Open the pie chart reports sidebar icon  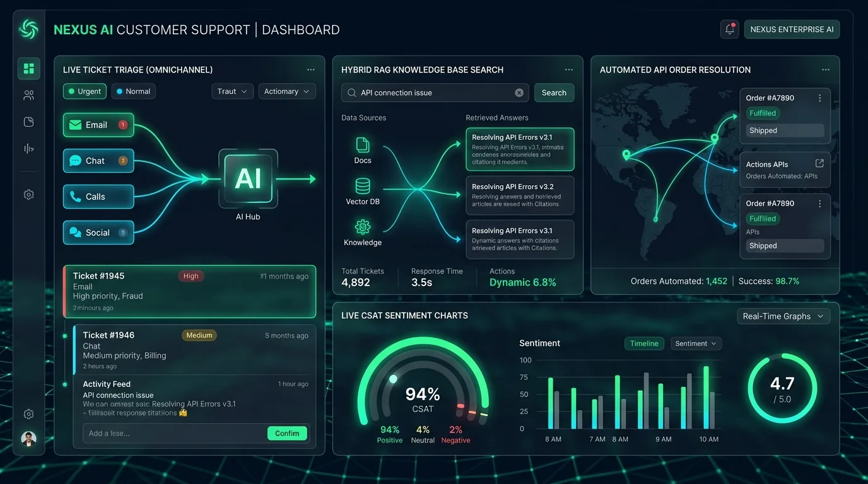click(28, 122)
